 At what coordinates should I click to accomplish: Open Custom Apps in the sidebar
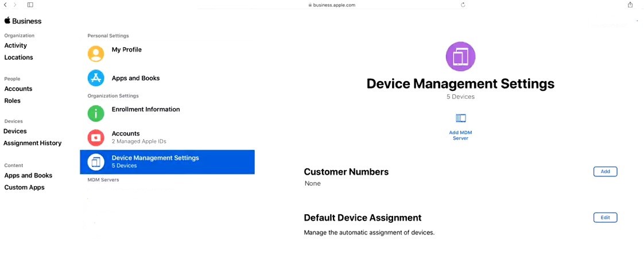pyautogui.click(x=24, y=187)
